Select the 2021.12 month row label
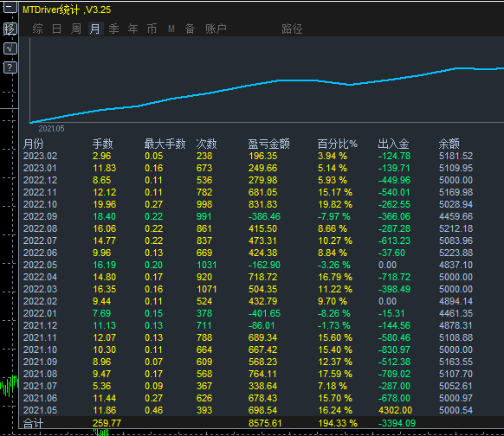504x436 pixels. point(40,325)
